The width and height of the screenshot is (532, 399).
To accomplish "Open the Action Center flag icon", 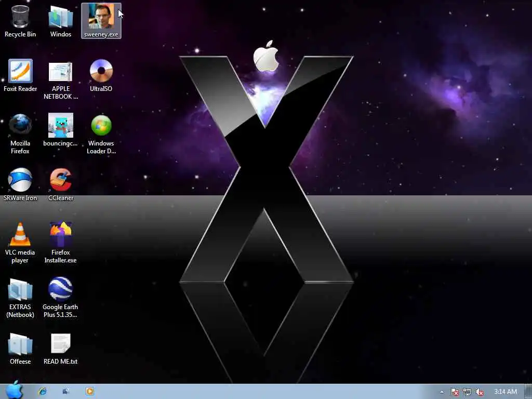I will (x=454, y=392).
